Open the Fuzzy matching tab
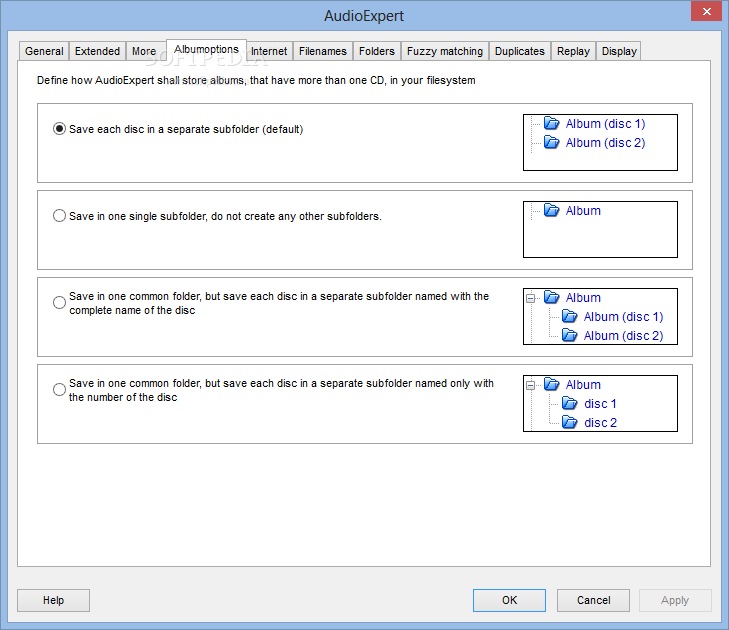This screenshot has width=729, height=630. [x=445, y=51]
